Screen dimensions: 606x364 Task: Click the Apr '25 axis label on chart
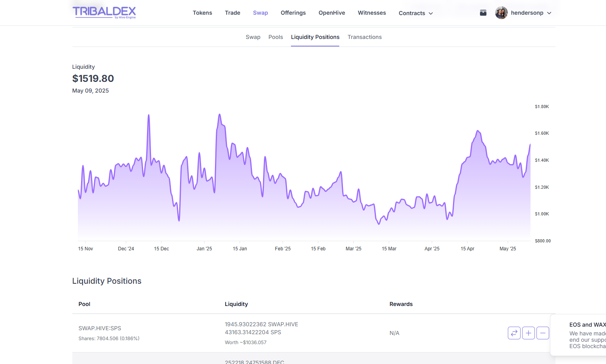click(432, 249)
